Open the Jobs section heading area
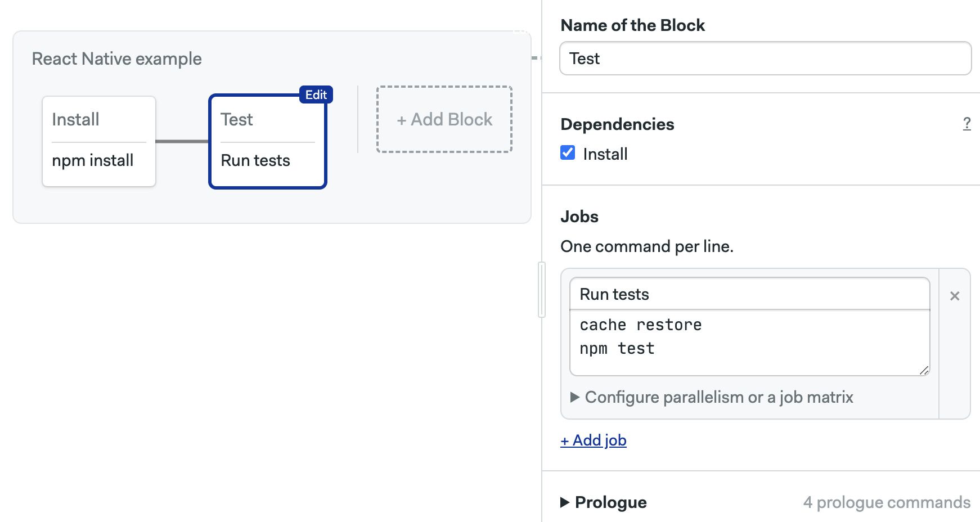980x522 pixels. pyautogui.click(x=579, y=216)
